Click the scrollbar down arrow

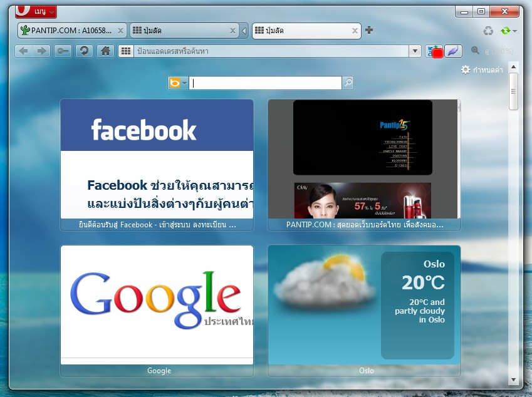pyautogui.click(x=513, y=379)
